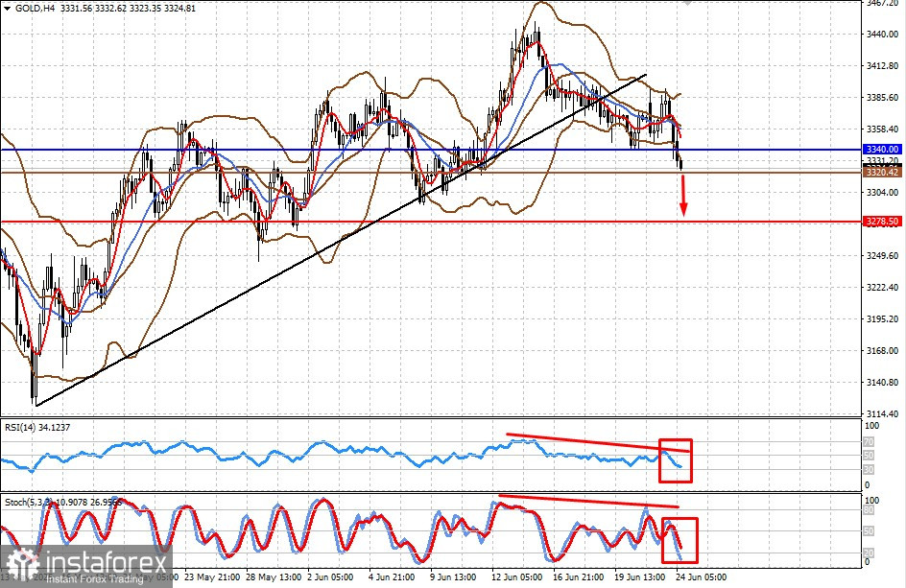Select the RSI(14) indicator label

tap(21, 428)
